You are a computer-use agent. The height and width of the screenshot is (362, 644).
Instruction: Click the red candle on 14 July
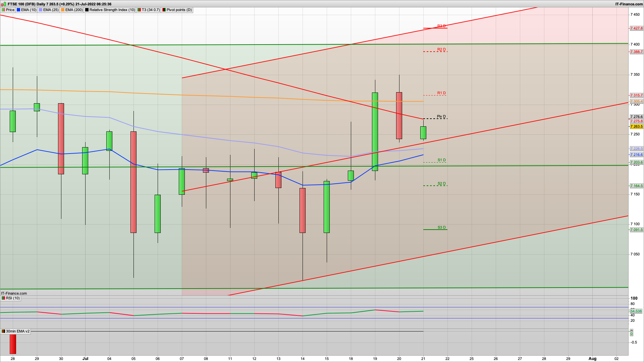point(303,210)
